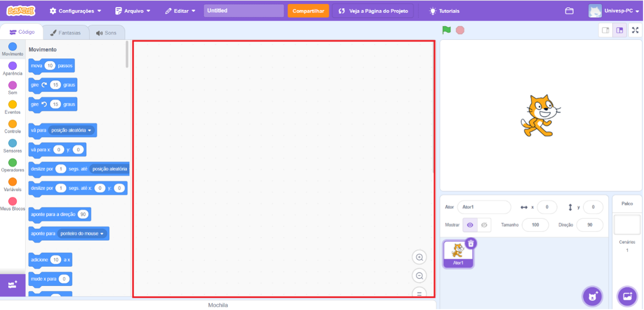
Task: Switch to the Sons tab
Action: pyautogui.click(x=107, y=33)
